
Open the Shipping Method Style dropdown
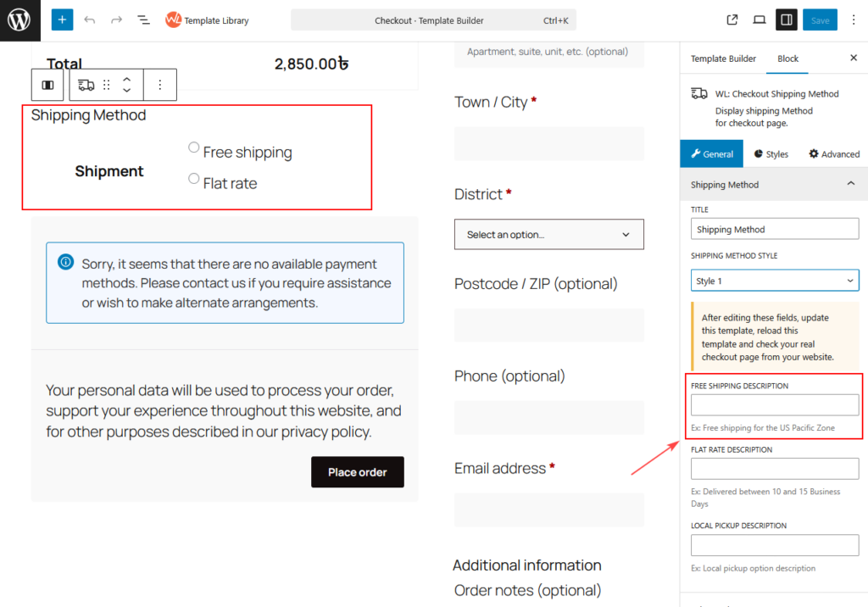coord(775,281)
